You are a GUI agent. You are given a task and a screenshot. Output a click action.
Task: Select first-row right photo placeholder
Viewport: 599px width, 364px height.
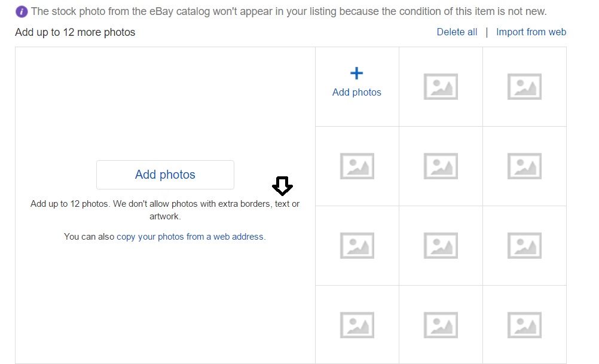click(x=524, y=87)
